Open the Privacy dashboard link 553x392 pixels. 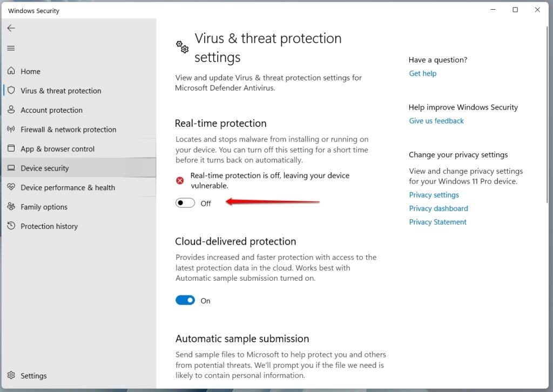pyautogui.click(x=439, y=208)
